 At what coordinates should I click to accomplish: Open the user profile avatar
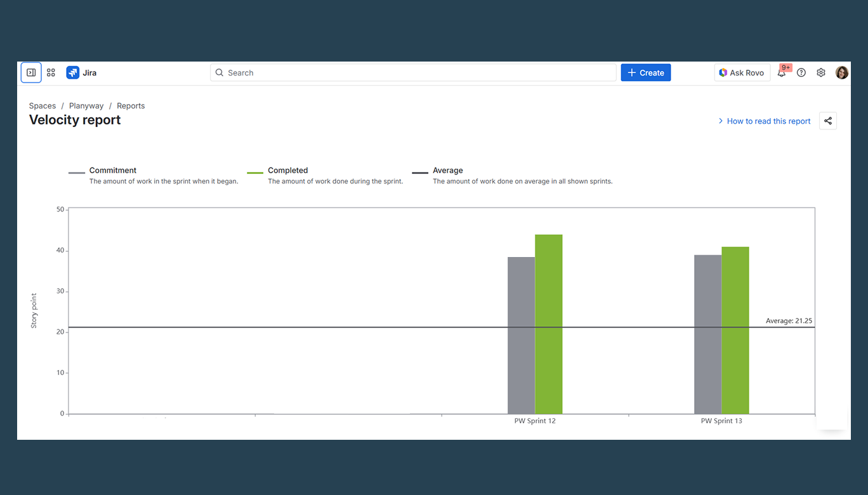pyautogui.click(x=842, y=72)
